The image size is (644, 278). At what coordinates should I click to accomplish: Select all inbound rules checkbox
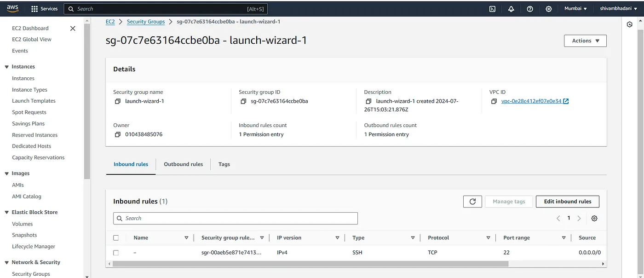click(x=116, y=238)
